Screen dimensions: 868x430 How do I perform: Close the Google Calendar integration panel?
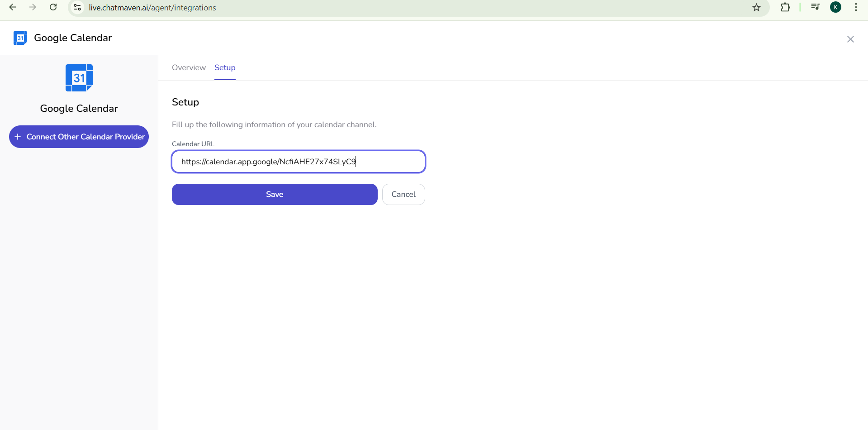tap(850, 39)
